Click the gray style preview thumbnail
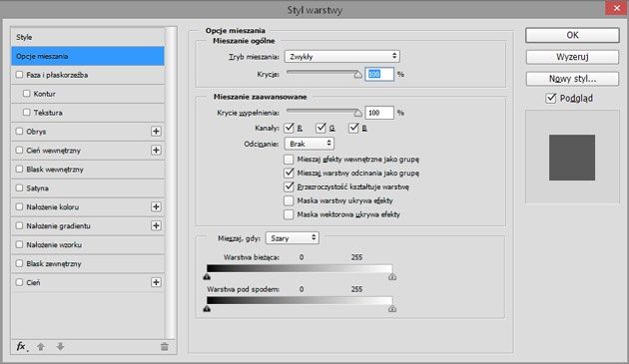629x364 pixels. tap(572, 158)
